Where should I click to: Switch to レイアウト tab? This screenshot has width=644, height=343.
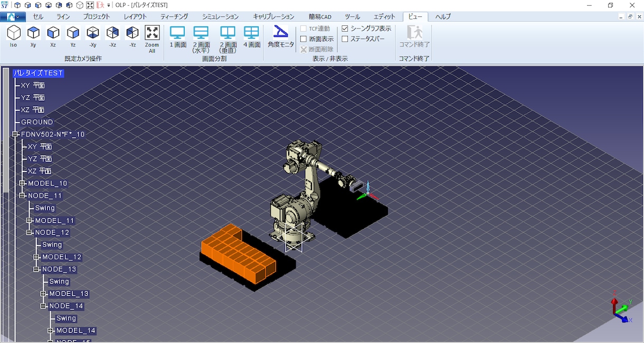136,17
